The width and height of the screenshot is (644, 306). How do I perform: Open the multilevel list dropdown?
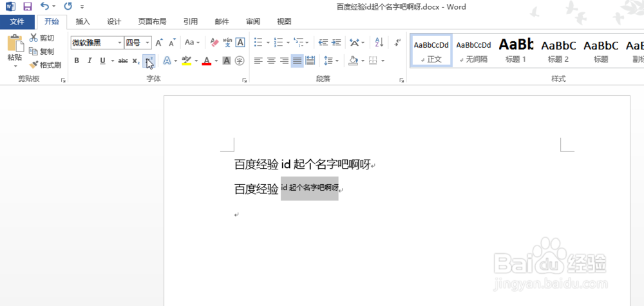point(301,43)
